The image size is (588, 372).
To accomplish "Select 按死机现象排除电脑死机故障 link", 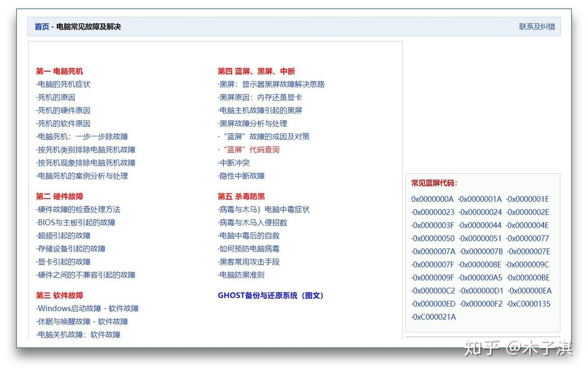I will tap(87, 163).
